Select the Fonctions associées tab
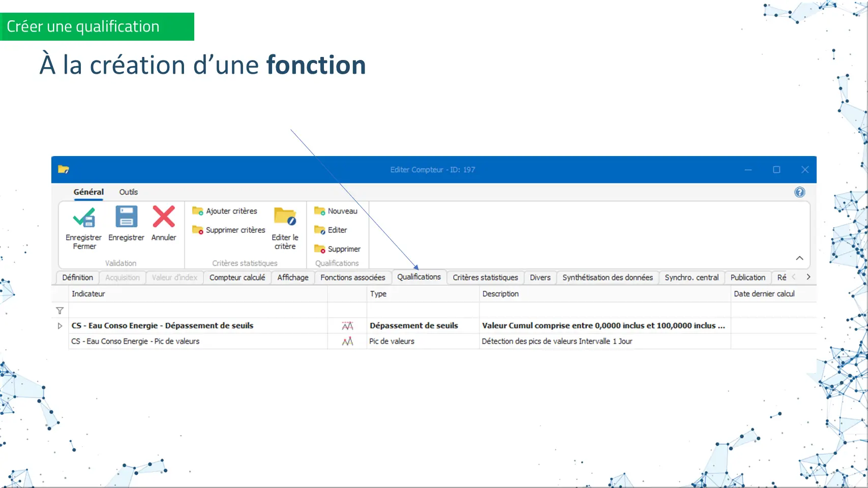 (352, 278)
